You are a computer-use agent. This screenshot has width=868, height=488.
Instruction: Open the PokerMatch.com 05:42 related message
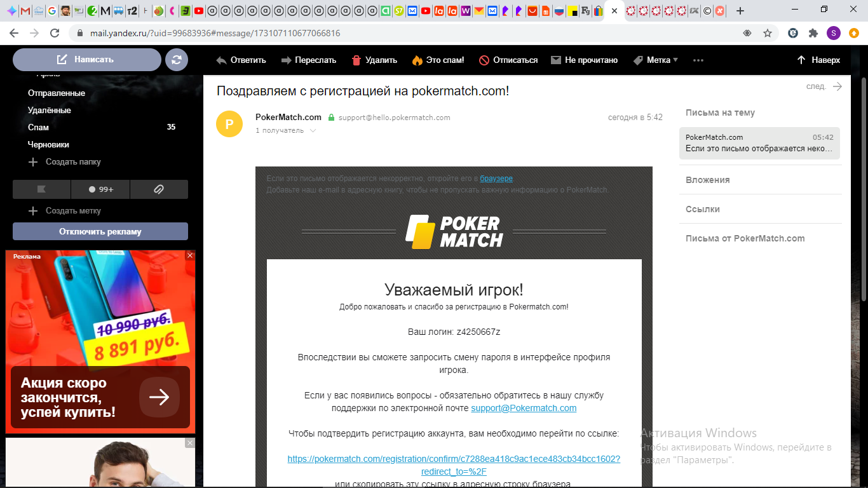point(759,143)
